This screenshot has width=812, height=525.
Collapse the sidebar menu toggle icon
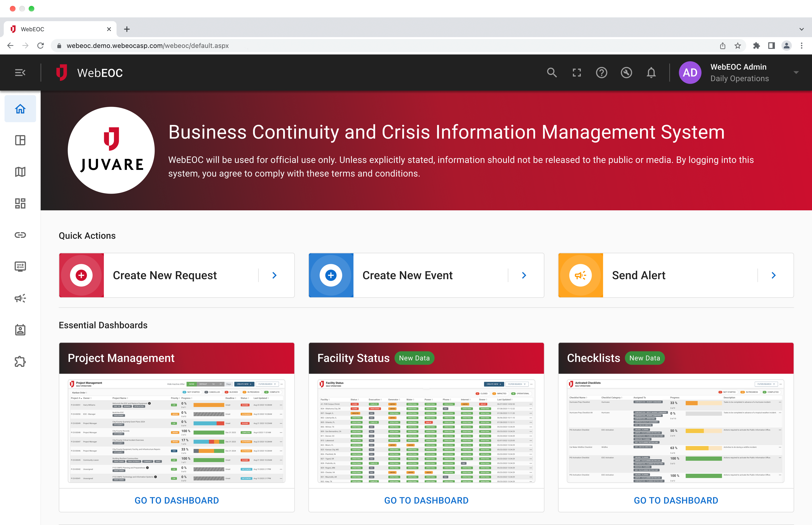[20, 73]
